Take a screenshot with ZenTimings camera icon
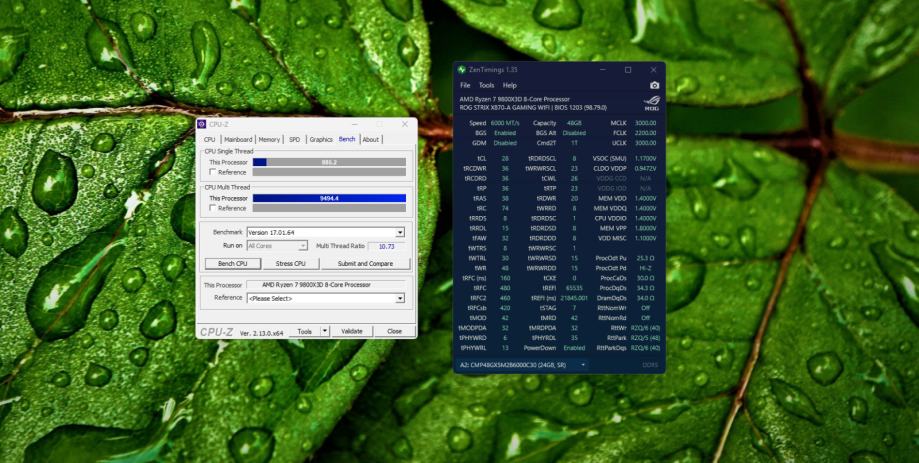 pos(655,86)
